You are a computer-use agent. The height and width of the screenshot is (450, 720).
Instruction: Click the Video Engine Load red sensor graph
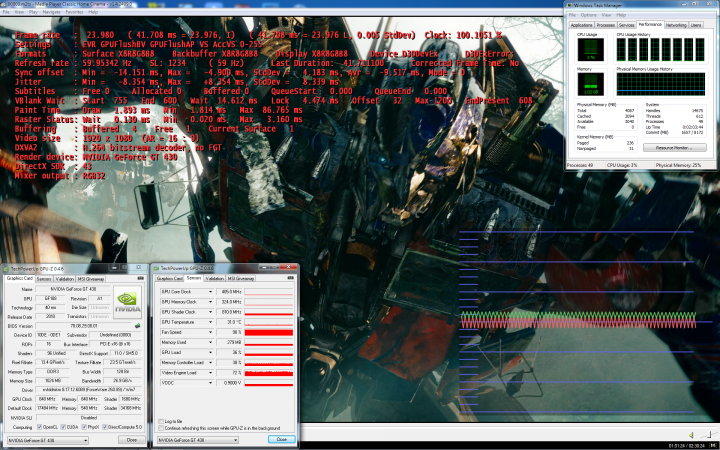point(269,373)
